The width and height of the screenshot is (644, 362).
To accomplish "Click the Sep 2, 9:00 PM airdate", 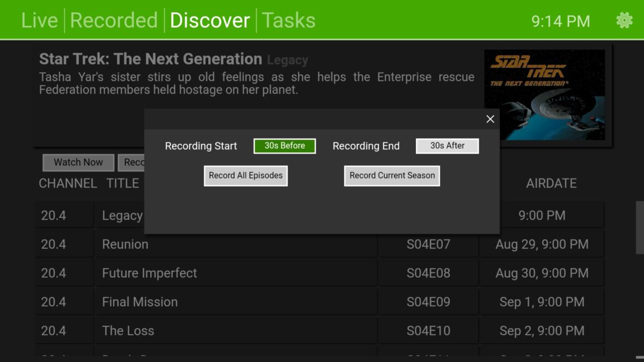I will (542, 331).
